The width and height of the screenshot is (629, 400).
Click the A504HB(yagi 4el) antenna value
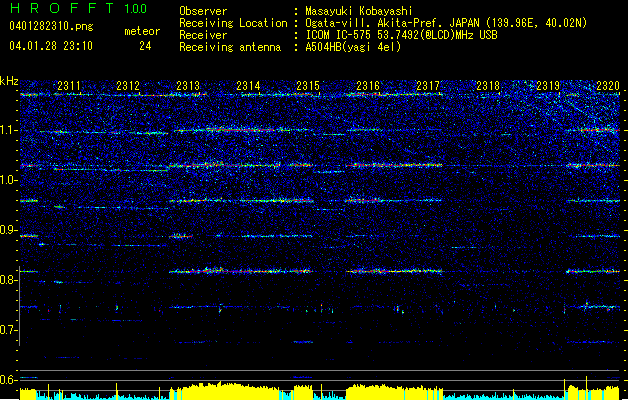pos(353,47)
